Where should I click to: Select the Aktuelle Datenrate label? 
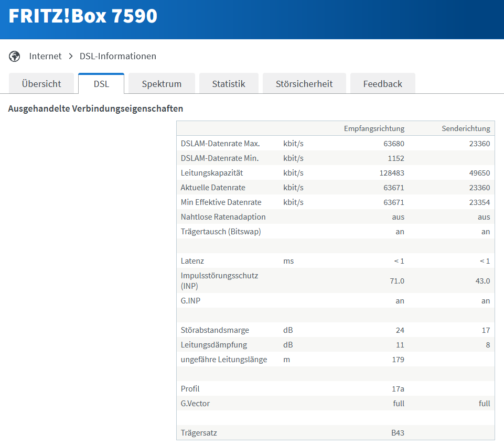coord(213,188)
